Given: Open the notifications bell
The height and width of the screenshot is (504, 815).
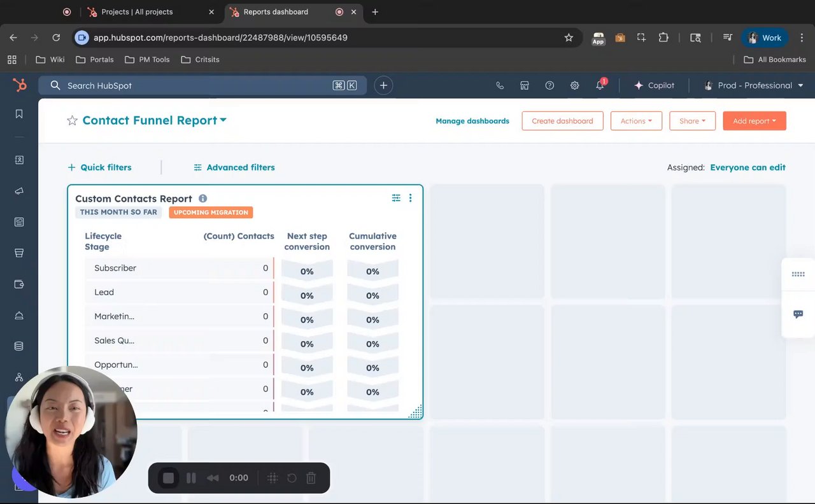Looking at the screenshot, I should click(x=600, y=85).
